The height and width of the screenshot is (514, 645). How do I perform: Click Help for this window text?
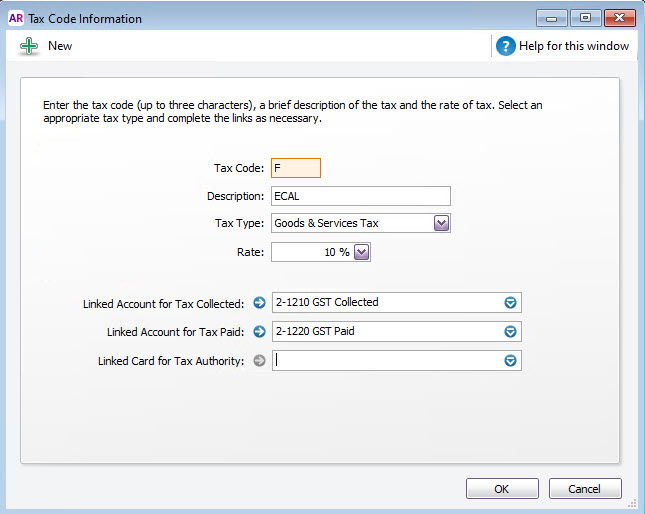point(574,46)
